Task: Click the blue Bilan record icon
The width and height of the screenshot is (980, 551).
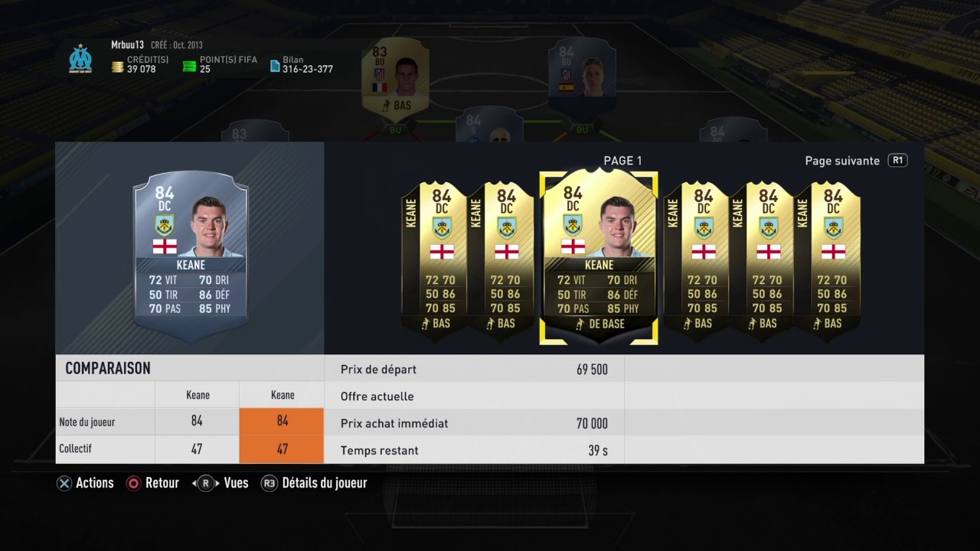Action: click(275, 67)
